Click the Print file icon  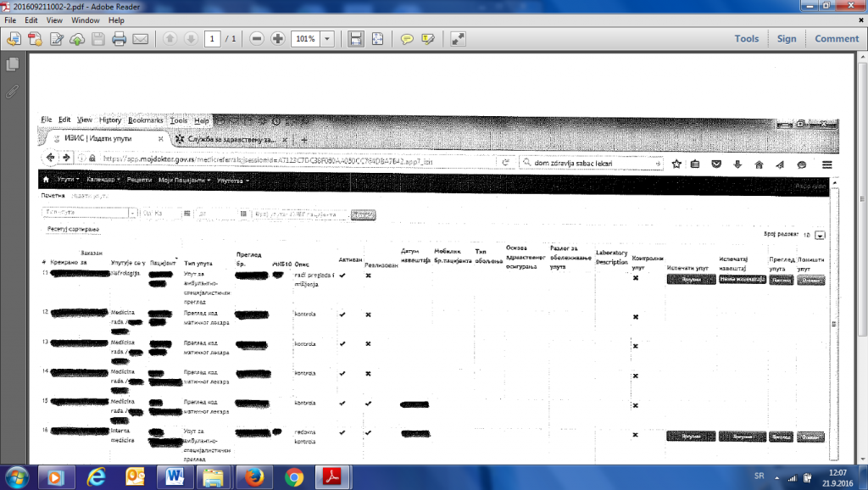click(120, 39)
